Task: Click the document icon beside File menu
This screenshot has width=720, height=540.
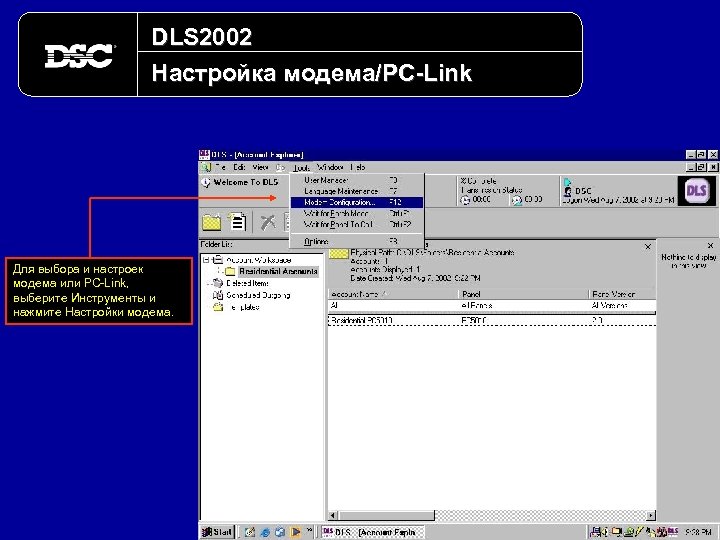Action: [x=206, y=167]
